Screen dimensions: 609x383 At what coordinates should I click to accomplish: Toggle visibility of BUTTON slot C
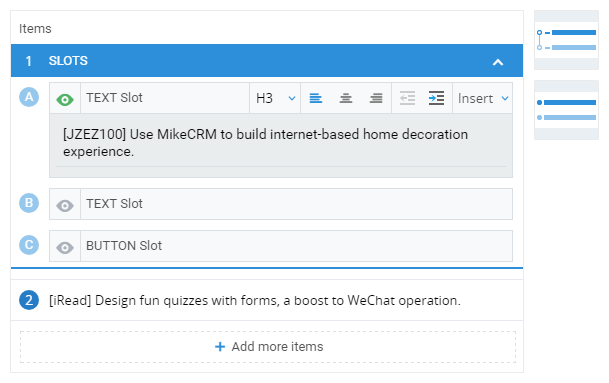click(65, 247)
